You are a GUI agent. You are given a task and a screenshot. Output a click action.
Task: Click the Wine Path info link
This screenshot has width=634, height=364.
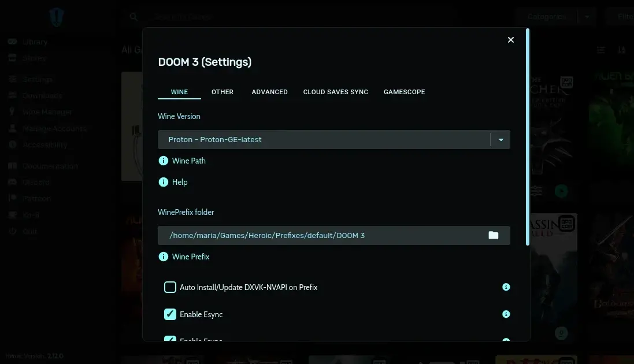189,161
